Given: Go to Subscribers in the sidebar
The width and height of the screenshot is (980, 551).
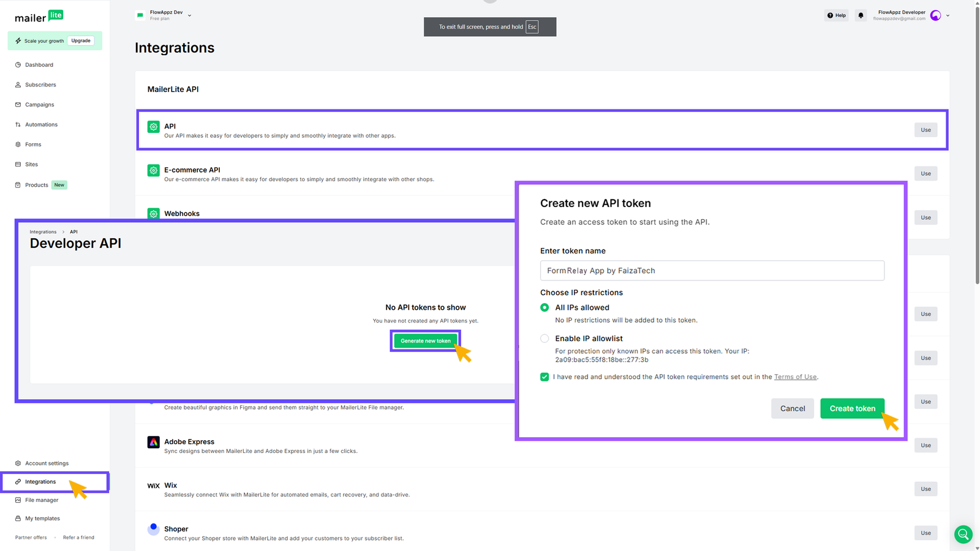Looking at the screenshot, I should pyautogui.click(x=40, y=84).
